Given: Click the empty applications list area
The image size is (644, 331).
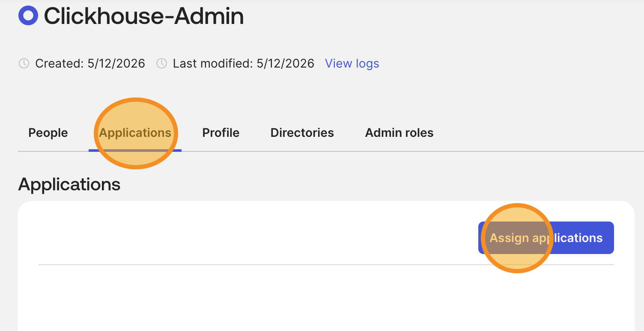Looking at the screenshot, I should [x=326, y=298].
